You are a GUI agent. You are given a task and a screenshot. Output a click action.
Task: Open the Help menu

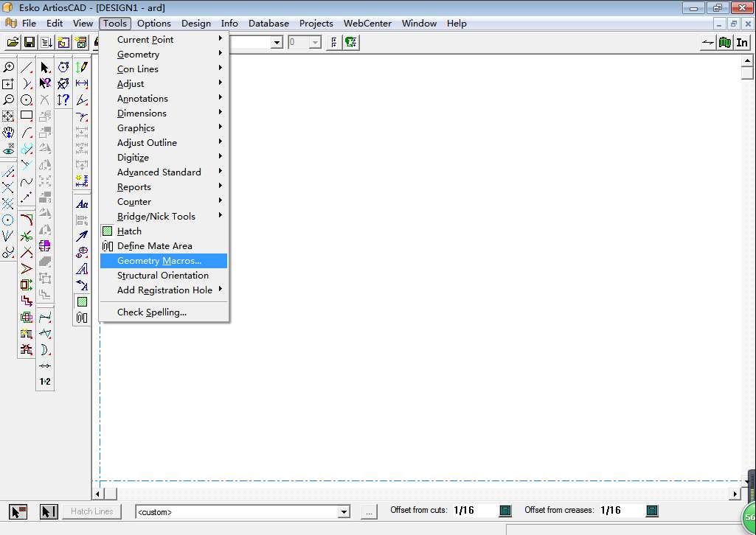456,23
